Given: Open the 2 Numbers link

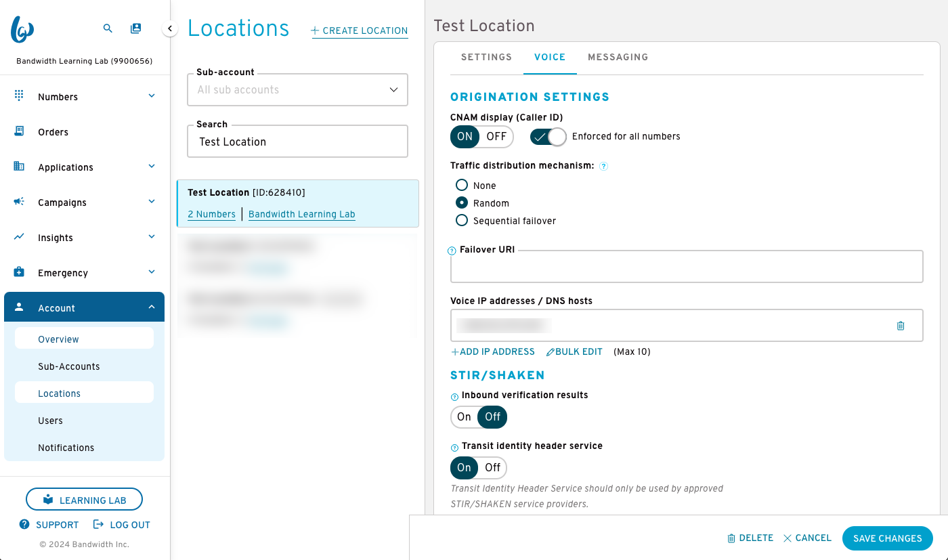Looking at the screenshot, I should click(211, 214).
